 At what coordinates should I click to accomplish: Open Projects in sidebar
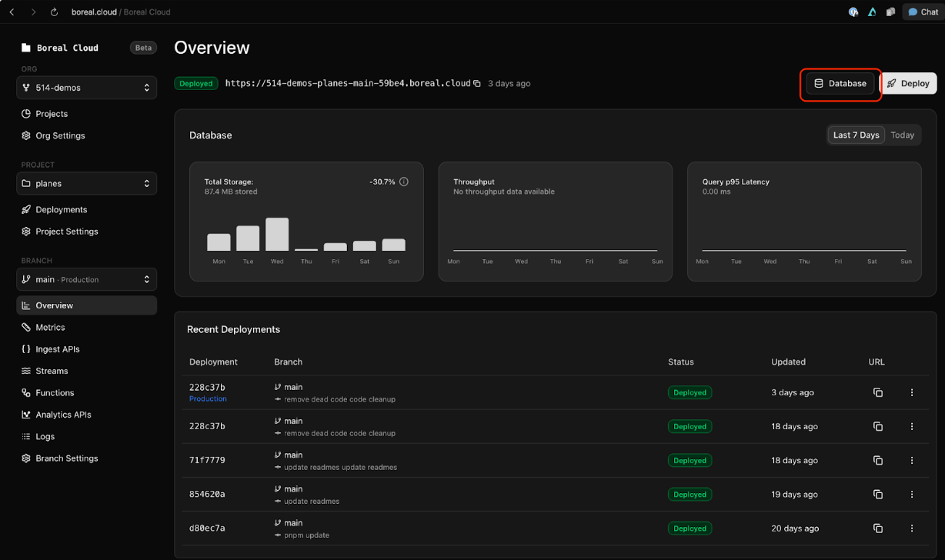[x=51, y=114]
